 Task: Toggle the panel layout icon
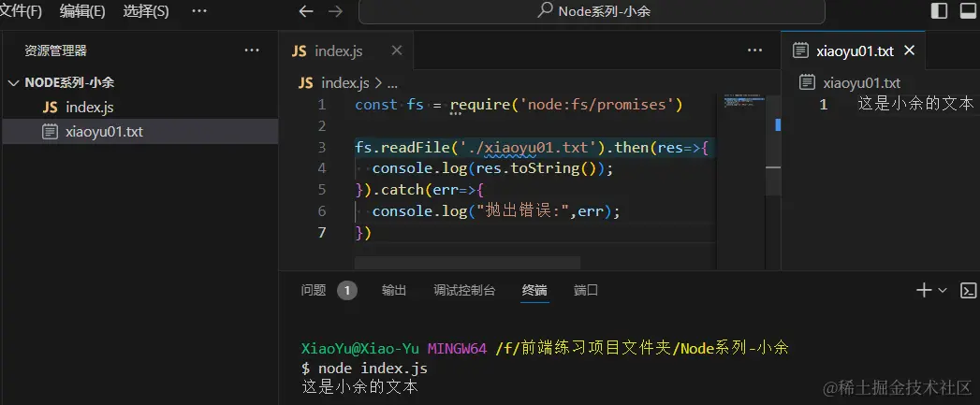coord(968,10)
